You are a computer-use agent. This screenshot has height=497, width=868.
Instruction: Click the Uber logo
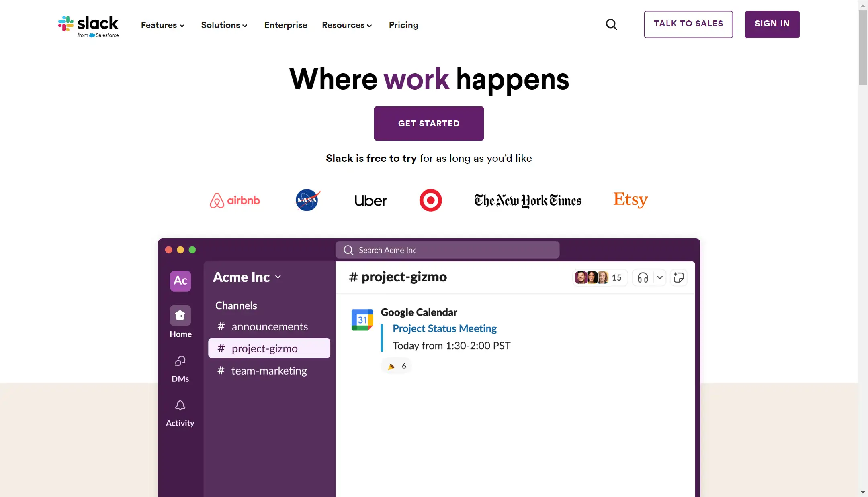(371, 200)
